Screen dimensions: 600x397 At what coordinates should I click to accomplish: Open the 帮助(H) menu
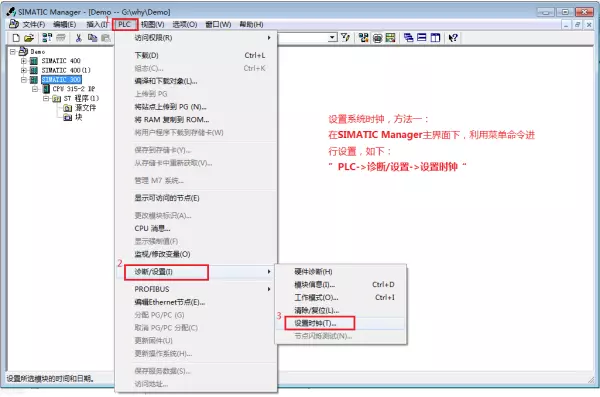251,25
